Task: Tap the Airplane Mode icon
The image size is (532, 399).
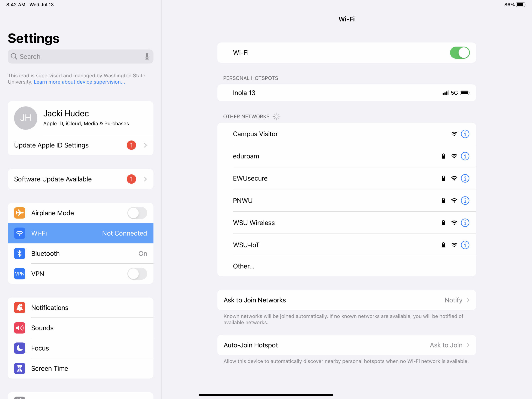Action: pyautogui.click(x=20, y=213)
